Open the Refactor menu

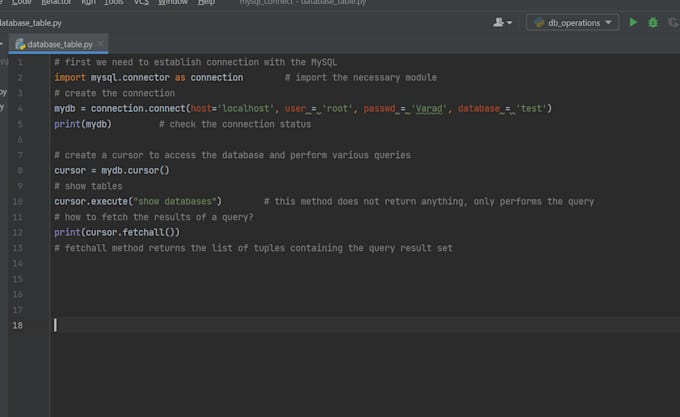pos(56,3)
